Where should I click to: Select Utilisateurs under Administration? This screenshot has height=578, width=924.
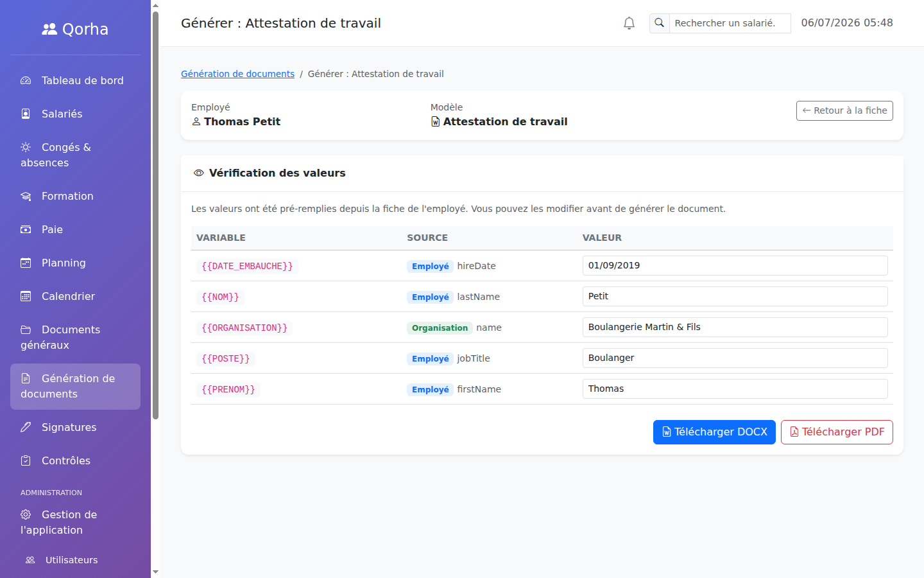coord(75,560)
